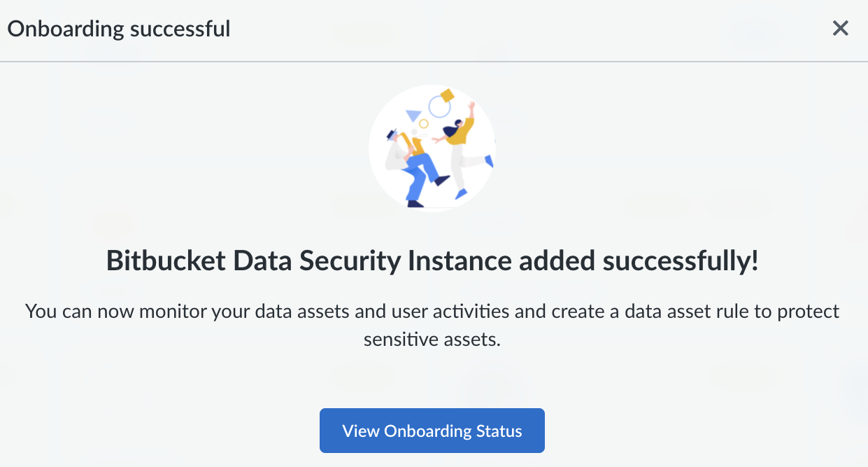Click "user activities" in the description text
Viewport: 868px width, 467px height.
click(450, 311)
